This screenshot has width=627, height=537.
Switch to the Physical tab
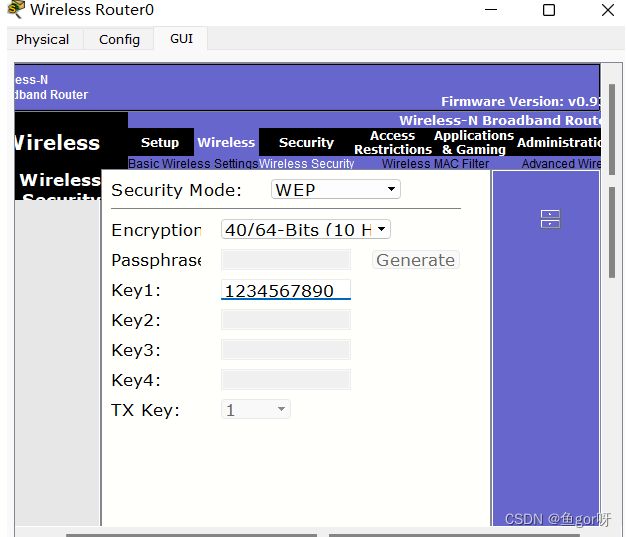click(42, 39)
